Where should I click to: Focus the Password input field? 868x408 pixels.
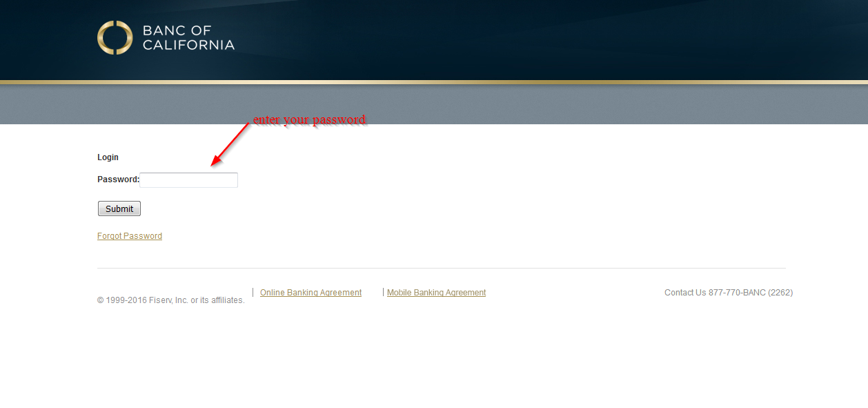[189, 180]
